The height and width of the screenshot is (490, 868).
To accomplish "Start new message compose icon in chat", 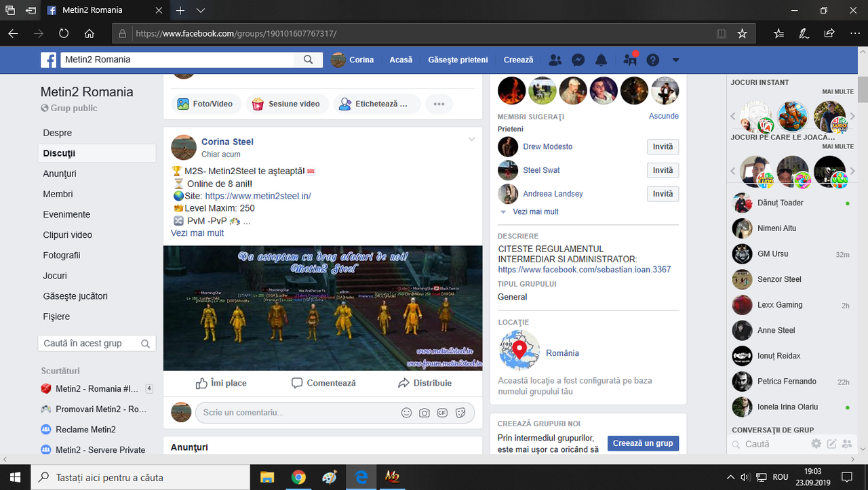I will point(831,444).
